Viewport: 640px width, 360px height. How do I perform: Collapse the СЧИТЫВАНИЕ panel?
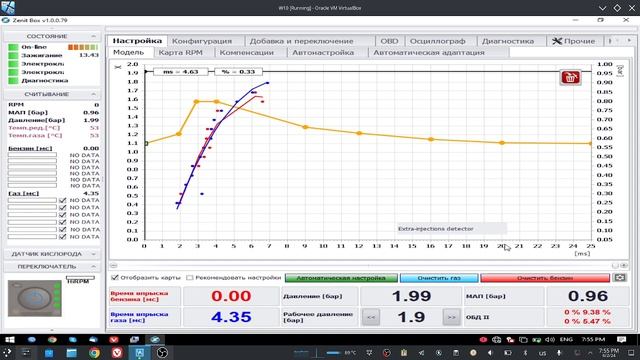pos(93,94)
